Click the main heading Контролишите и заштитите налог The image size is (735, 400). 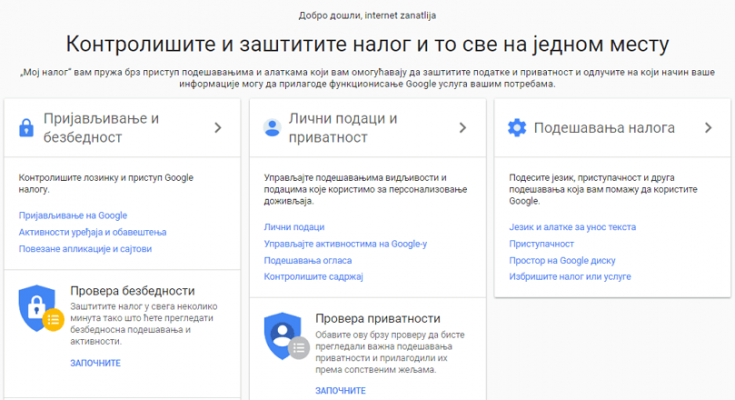[367, 44]
